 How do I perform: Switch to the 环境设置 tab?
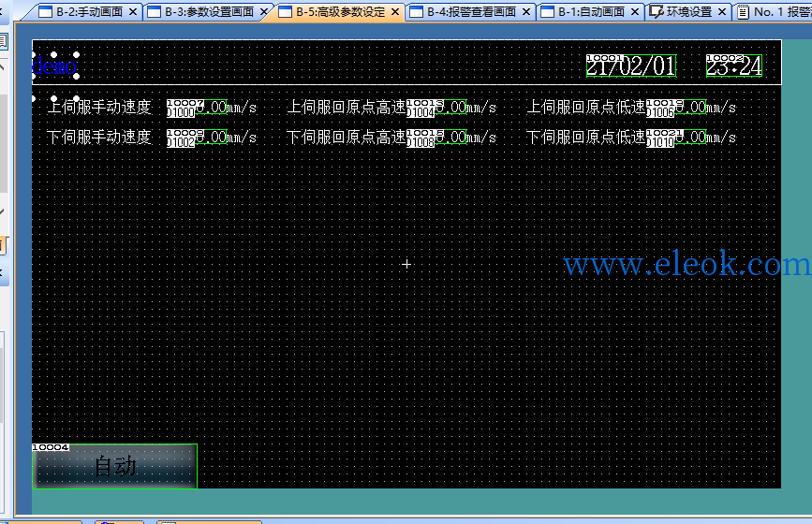click(x=688, y=11)
